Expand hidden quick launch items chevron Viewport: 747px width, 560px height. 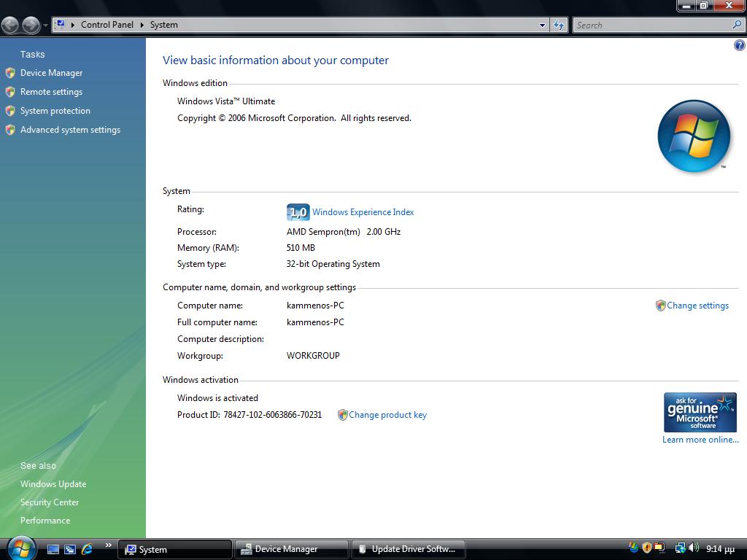coord(108,545)
